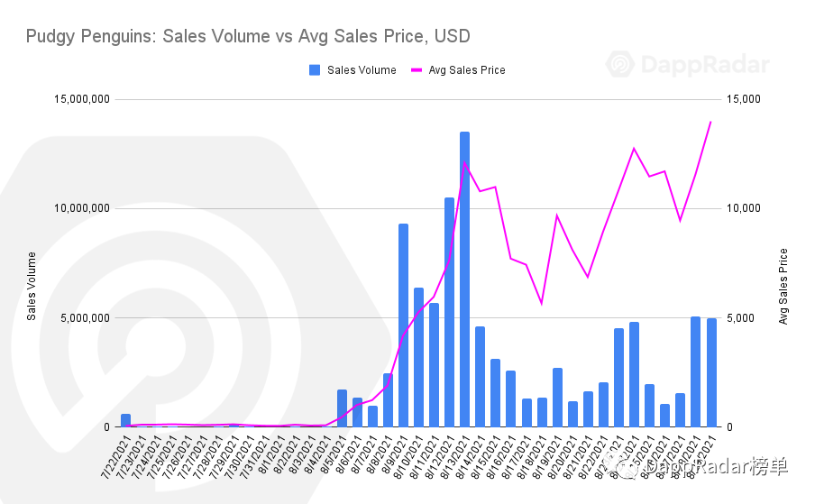Click the left Sales Volume axis title
This screenshot has height=504, width=815.
coord(32,286)
